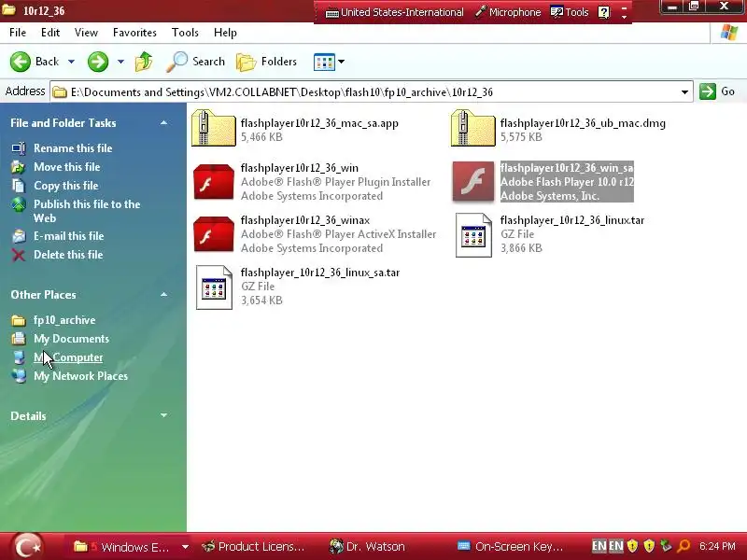Open the File menu
Screen dimensions: 747x560
pos(18,33)
